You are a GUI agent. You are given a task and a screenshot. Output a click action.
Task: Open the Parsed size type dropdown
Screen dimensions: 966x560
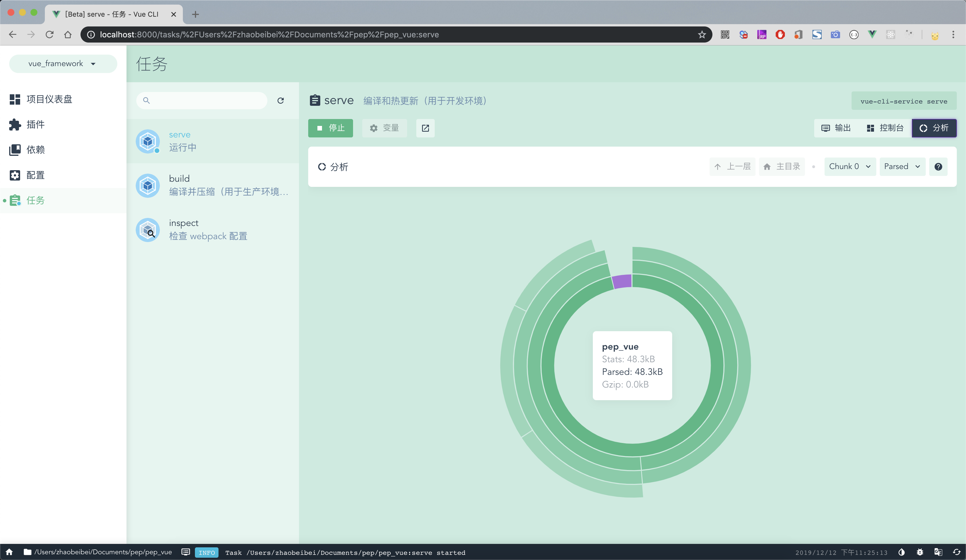[x=902, y=166]
